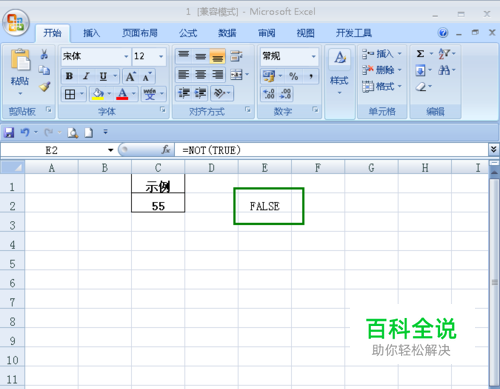
Task: Open the 开发工具 tab
Action: point(354,33)
